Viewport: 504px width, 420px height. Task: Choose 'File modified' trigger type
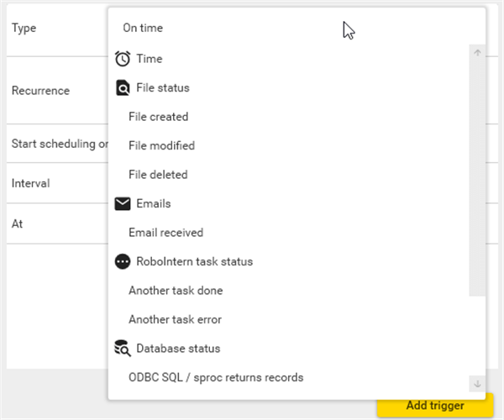coord(161,145)
